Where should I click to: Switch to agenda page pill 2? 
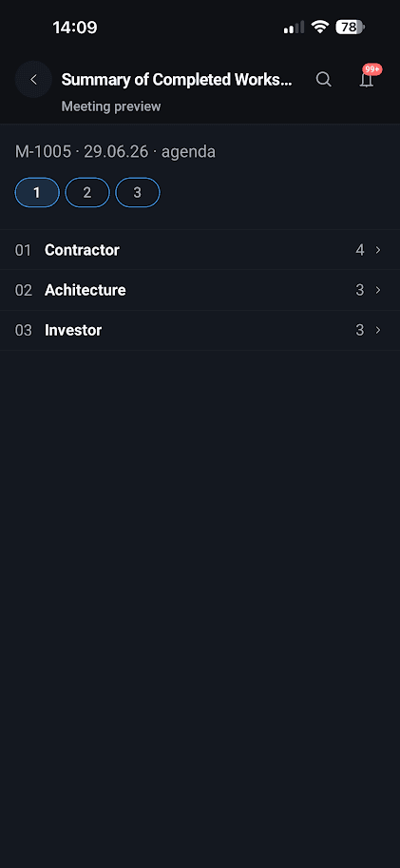tap(87, 193)
